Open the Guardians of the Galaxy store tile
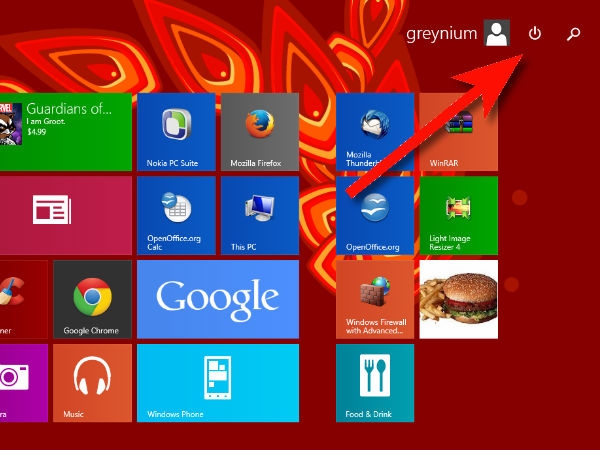 click(66, 132)
